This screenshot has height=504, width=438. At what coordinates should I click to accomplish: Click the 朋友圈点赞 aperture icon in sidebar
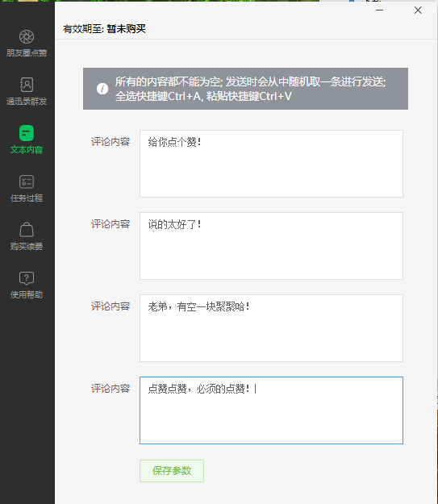[x=27, y=36]
